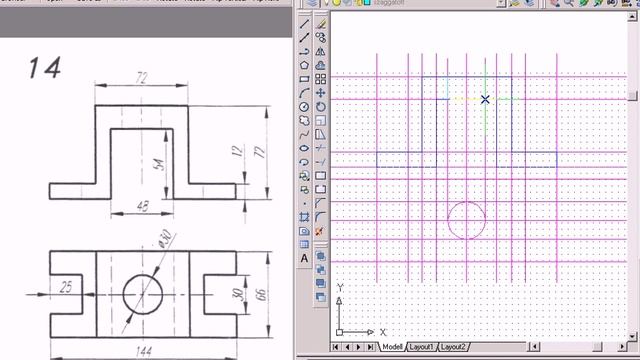Click the Erase tool in Modify toolbar
This screenshot has height=360, width=640.
coord(321,24)
